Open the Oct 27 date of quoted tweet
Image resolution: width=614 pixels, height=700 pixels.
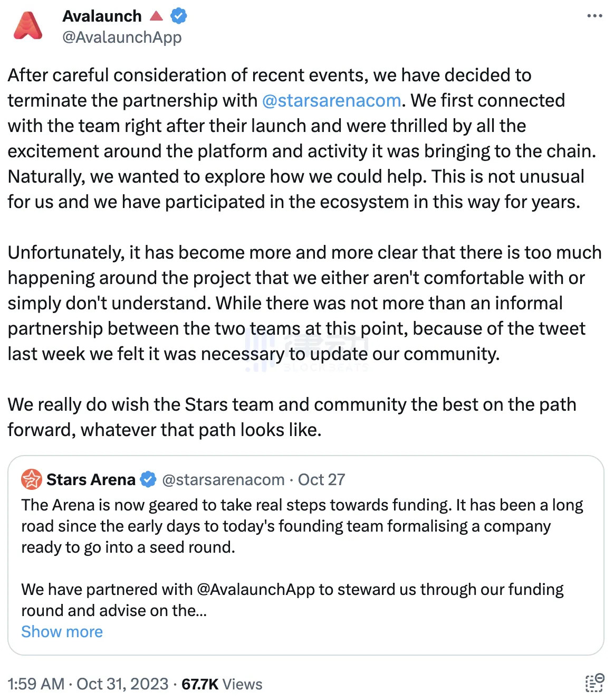[321, 479]
